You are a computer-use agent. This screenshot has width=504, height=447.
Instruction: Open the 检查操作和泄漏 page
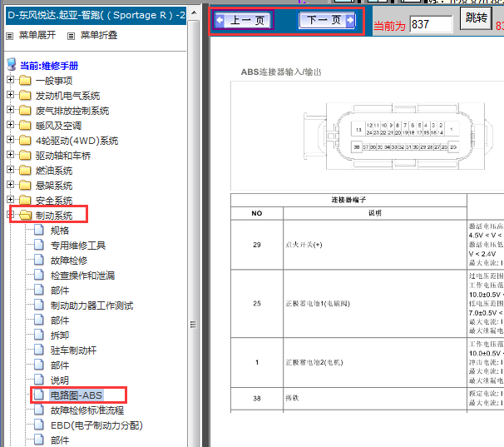[x=82, y=276]
